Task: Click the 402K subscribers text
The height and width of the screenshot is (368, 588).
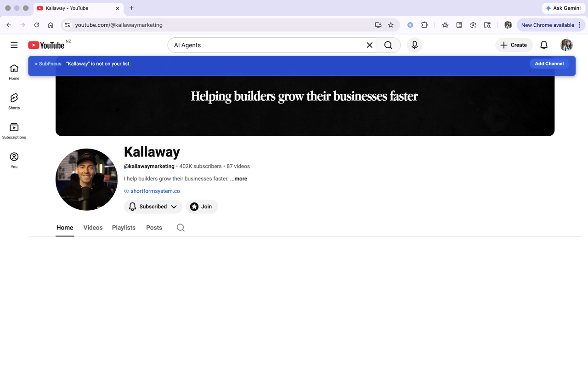Action: [200, 167]
